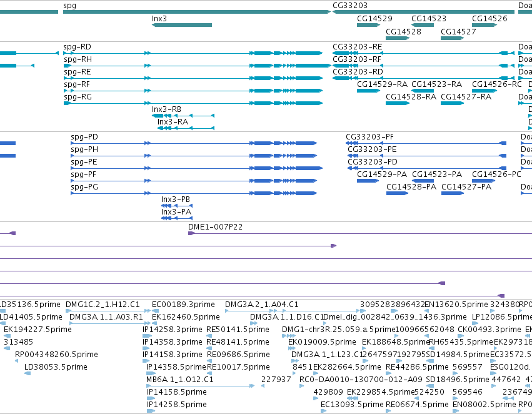Image resolution: width=532 pixels, height=414 pixels.
Task: Click the CG14523 gene feature
Action: pyautogui.click(x=423, y=25)
